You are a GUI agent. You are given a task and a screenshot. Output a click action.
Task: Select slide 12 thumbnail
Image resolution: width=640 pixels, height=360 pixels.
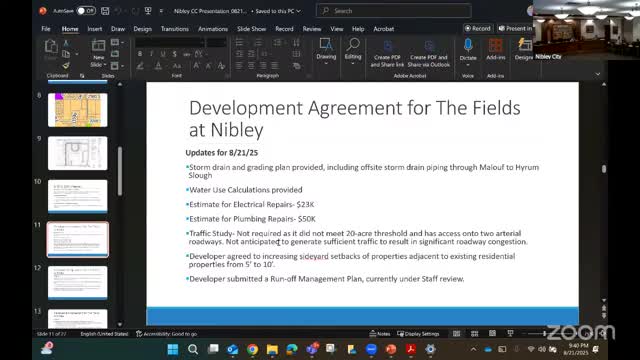click(x=78, y=282)
